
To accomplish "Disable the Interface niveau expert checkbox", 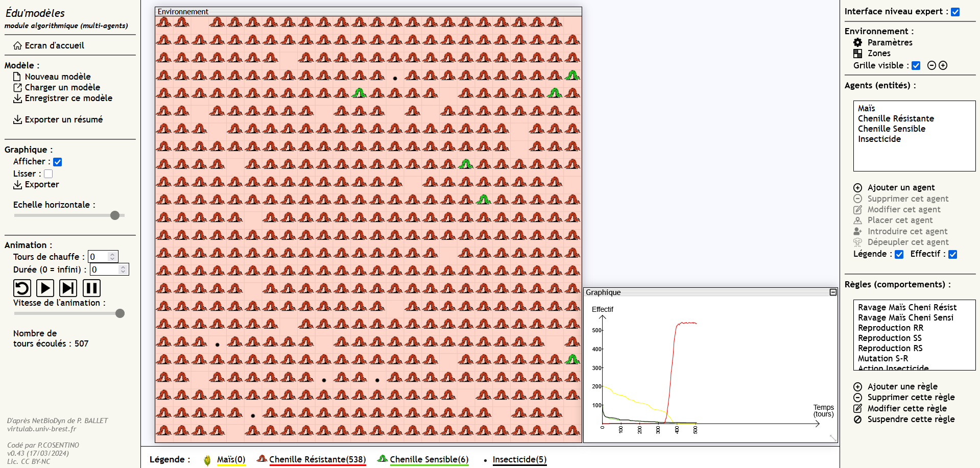I will (955, 12).
